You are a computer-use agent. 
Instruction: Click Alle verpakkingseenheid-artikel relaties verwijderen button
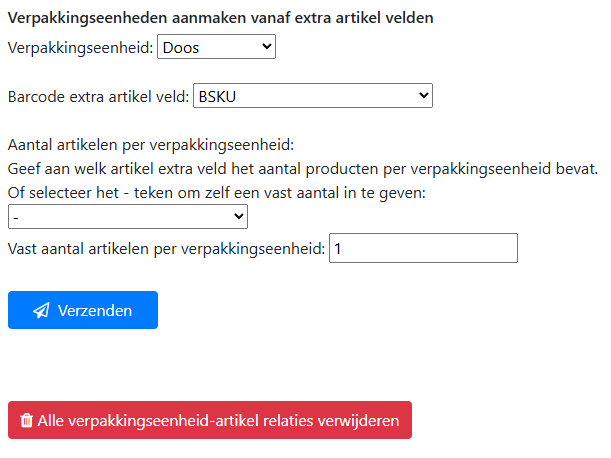pyautogui.click(x=210, y=421)
